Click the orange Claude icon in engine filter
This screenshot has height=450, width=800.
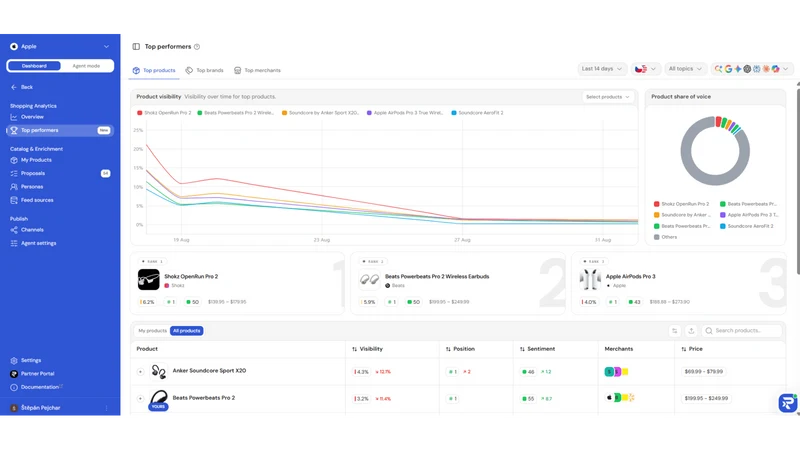pos(766,69)
